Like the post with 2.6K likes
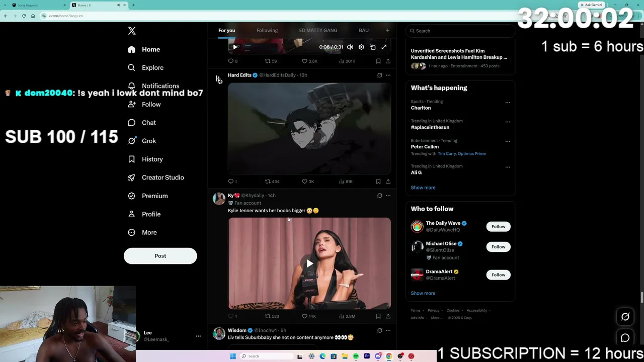 point(309,61)
